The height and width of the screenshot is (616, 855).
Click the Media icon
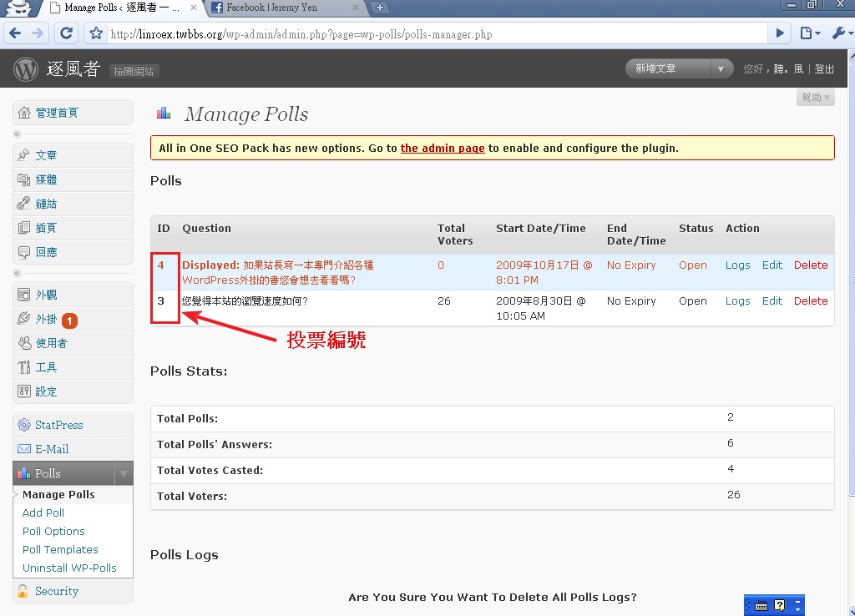pyautogui.click(x=23, y=179)
